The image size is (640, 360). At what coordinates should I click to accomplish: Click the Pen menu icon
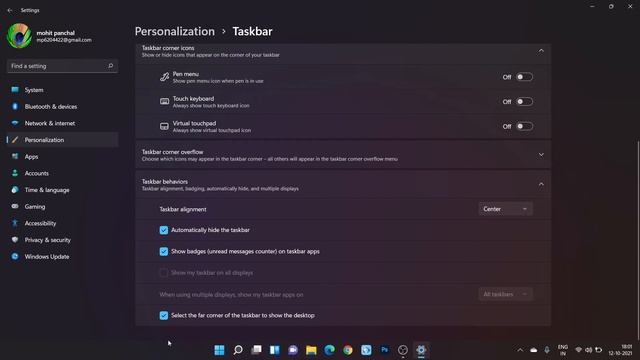pos(164,77)
